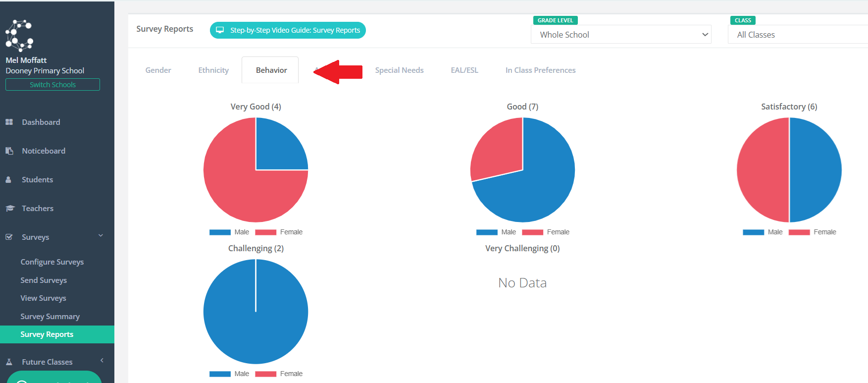Switch to the Ethnicity tab
Viewport: 868px width, 383px height.
(x=213, y=70)
